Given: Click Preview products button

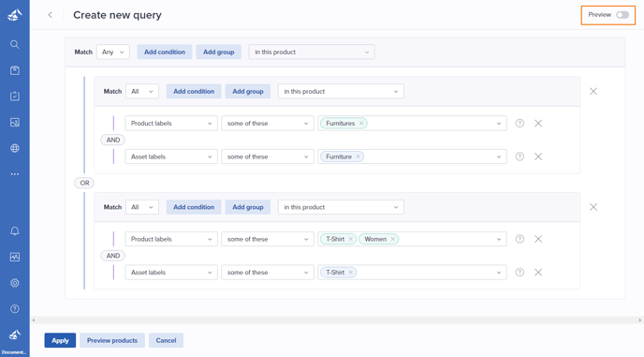Looking at the screenshot, I should pyautogui.click(x=112, y=340).
